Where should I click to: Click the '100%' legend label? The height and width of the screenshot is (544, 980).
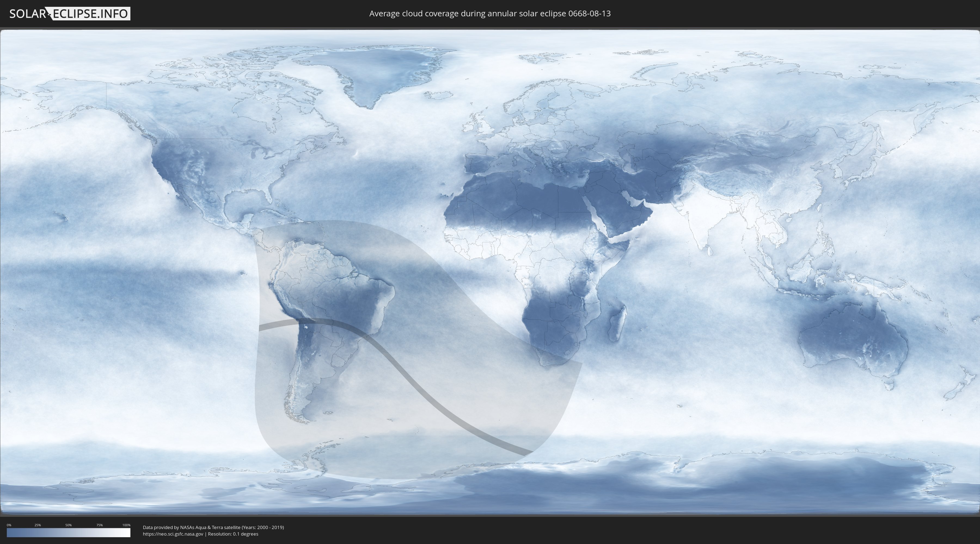coord(126,525)
